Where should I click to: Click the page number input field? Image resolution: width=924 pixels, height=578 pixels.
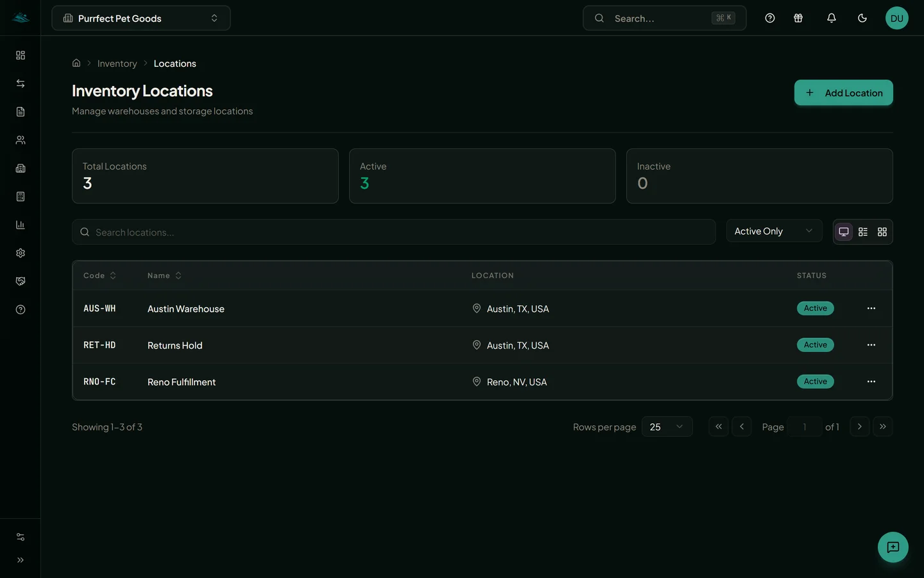point(805,426)
